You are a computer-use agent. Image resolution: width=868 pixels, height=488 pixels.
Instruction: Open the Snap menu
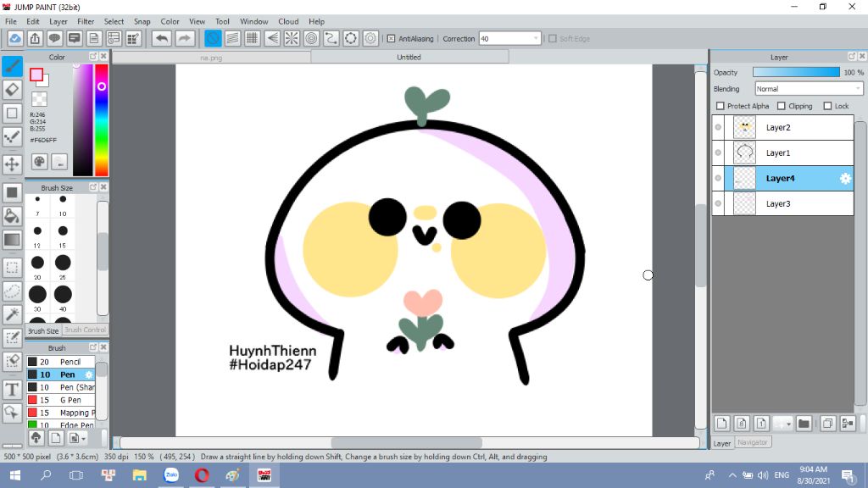point(142,21)
